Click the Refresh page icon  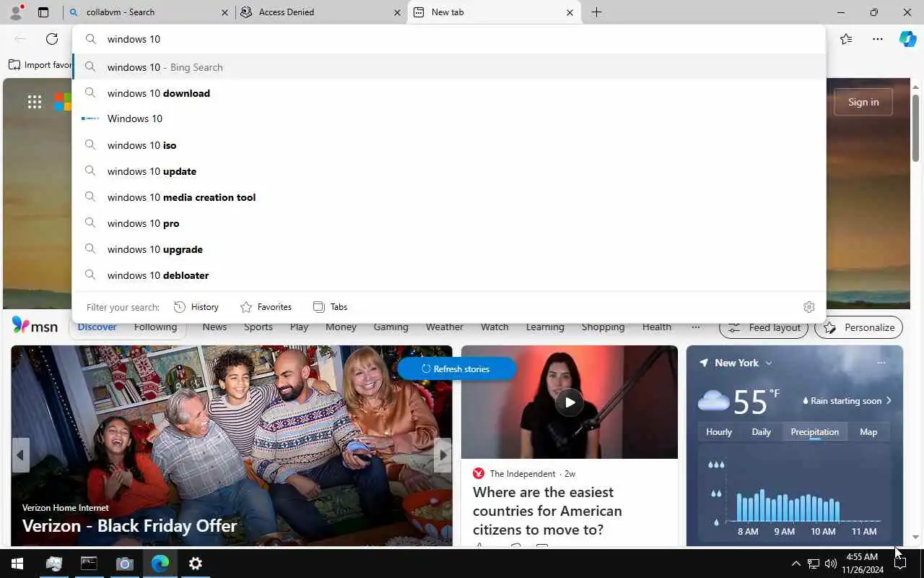tap(52, 39)
